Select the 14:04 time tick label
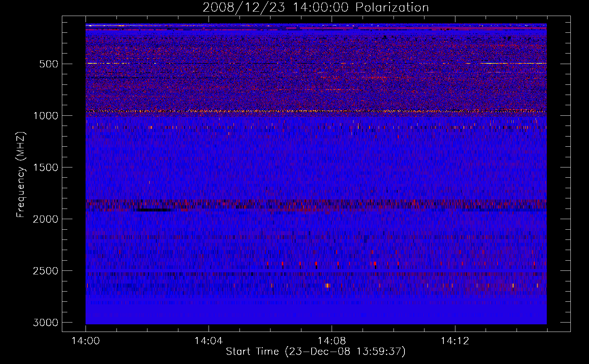This screenshot has width=589, height=364. 209,341
